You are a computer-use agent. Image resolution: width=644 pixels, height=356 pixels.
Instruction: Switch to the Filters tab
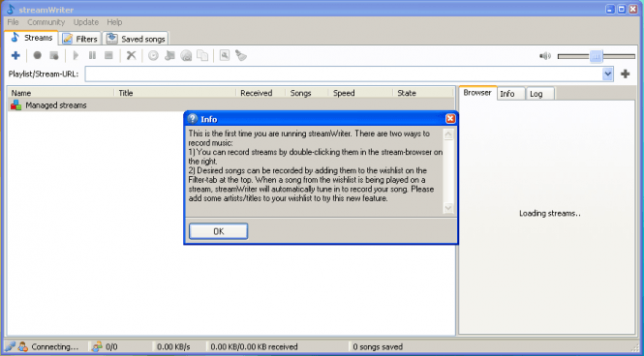click(x=80, y=39)
